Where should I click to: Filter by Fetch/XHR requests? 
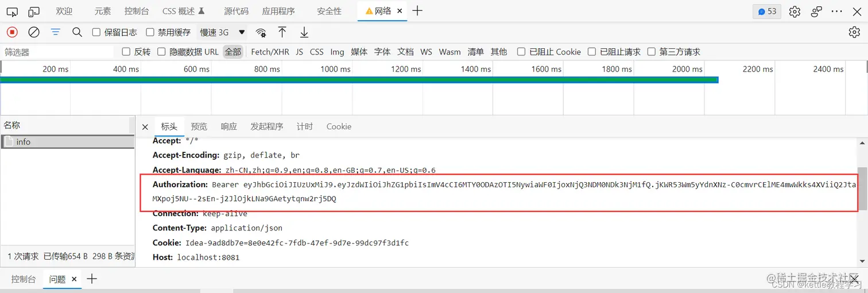point(270,52)
